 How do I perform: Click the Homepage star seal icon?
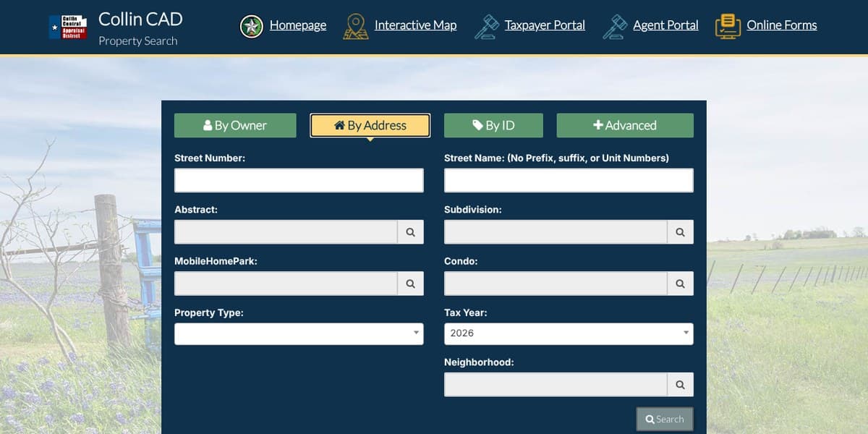pyautogui.click(x=251, y=27)
